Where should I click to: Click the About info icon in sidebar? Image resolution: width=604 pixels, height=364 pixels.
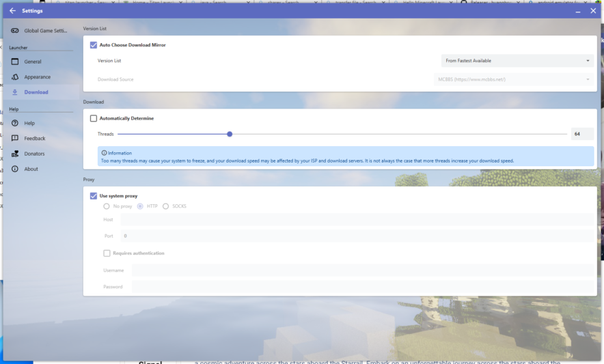tap(15, 169)
